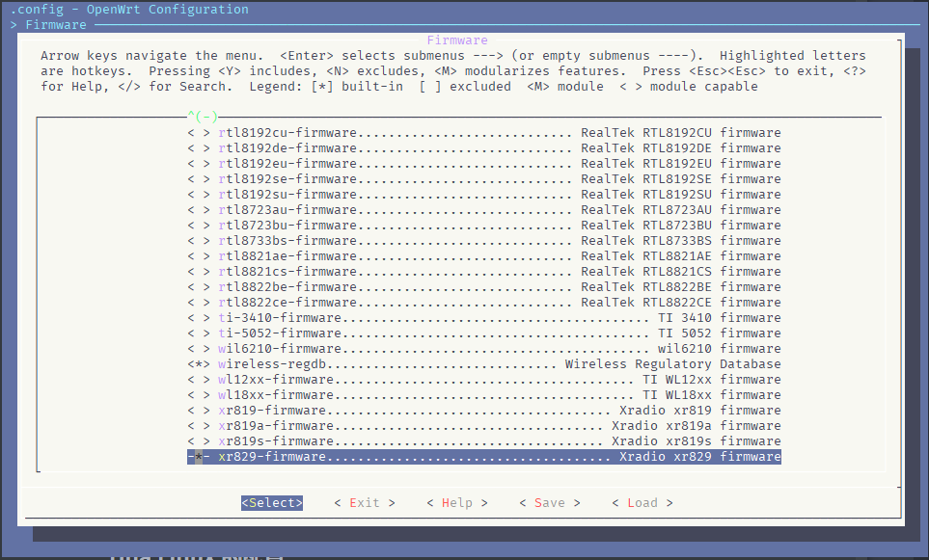The height and width of the screenshot is (560, 929).
Task: Click the scroll-up indicator above the list
Action: point(203,117)
